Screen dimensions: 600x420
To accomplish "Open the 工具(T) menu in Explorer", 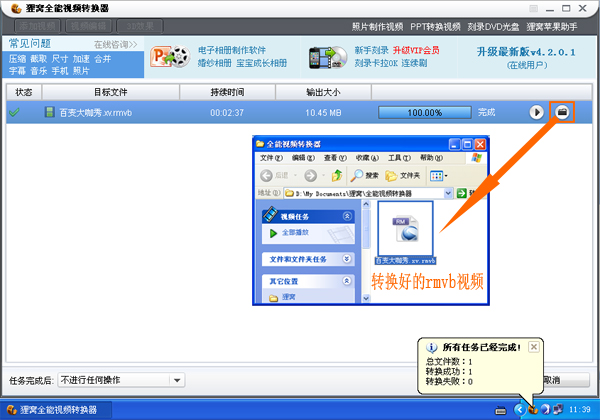I will pos(399,158).
